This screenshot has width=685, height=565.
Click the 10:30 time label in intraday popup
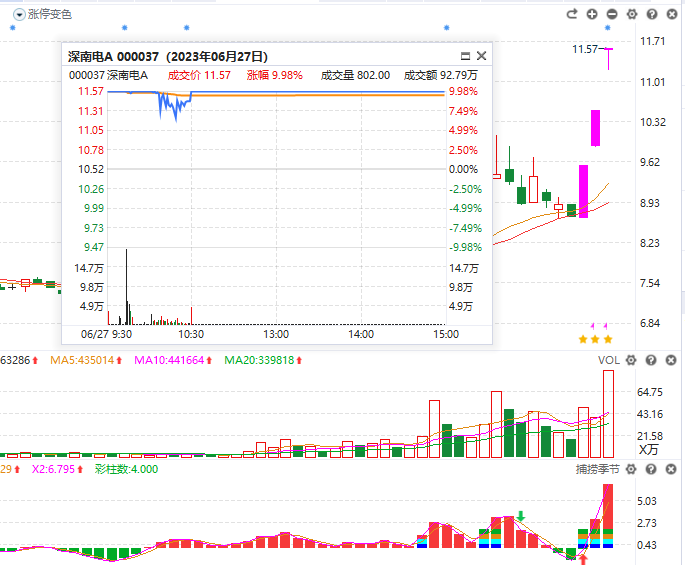pos(191,334)
